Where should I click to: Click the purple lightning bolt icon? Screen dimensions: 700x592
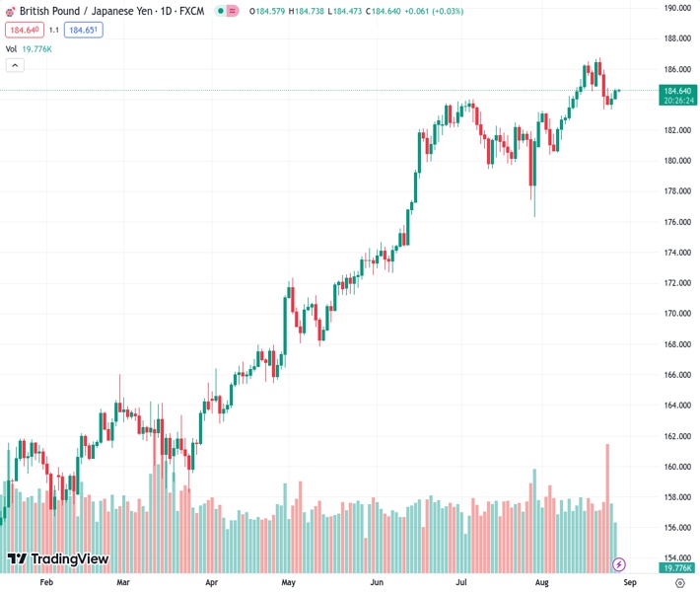[619, 564]
